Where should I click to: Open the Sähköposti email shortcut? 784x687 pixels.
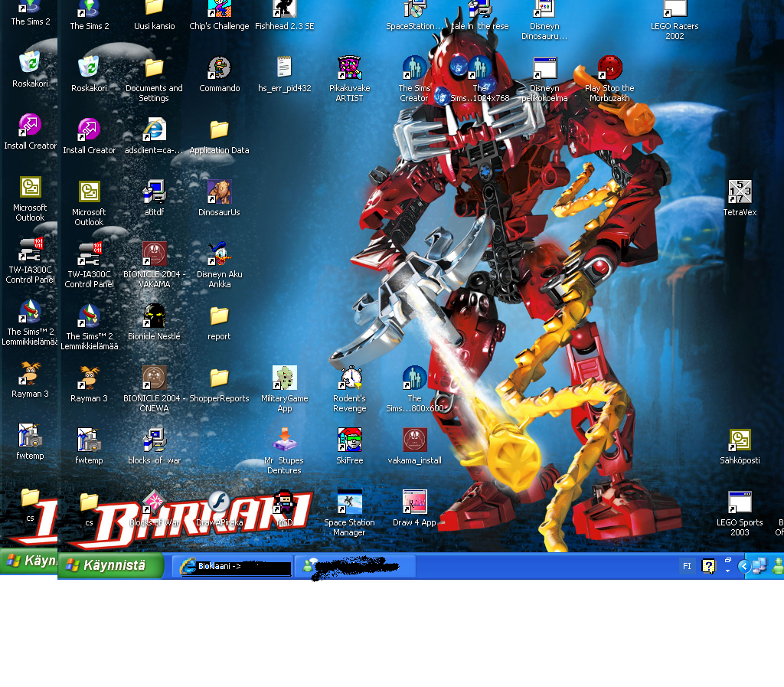coord(740,438)
